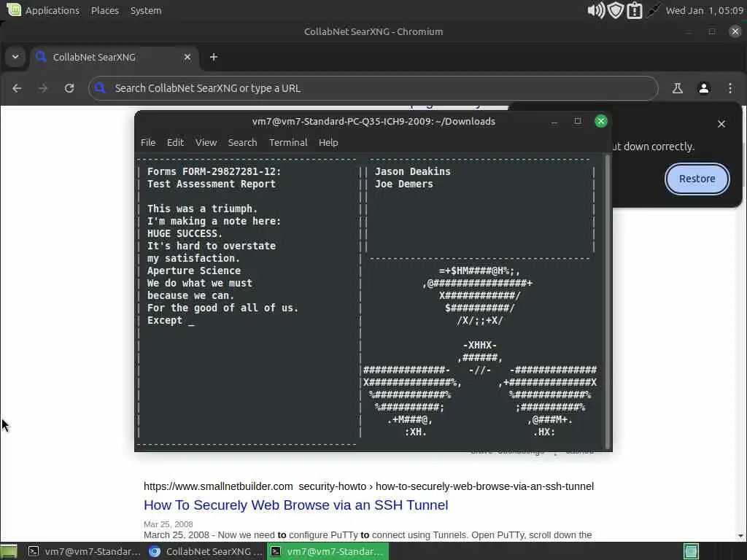Open the clock showing Wed Jan 1
The image size is (747, 560).
704,10
